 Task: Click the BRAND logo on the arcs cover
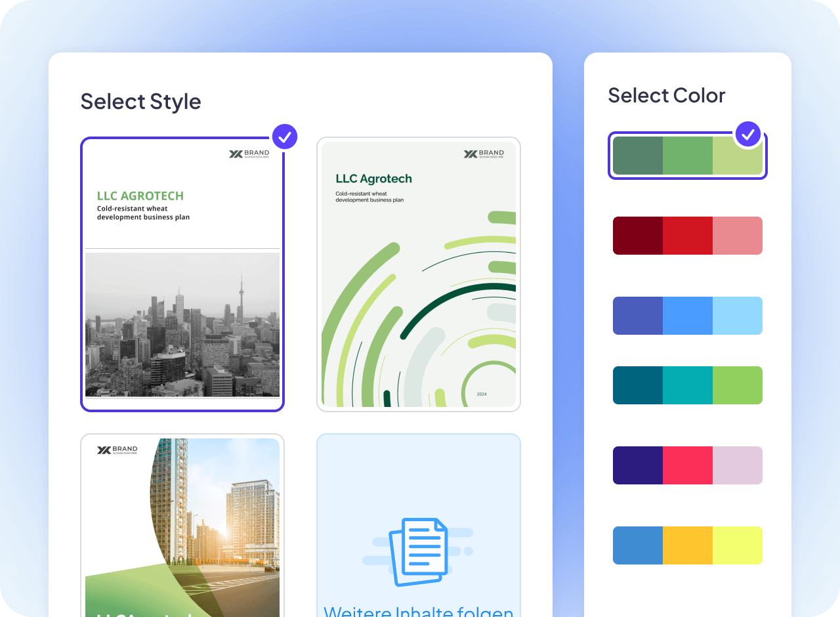(484, 154)
